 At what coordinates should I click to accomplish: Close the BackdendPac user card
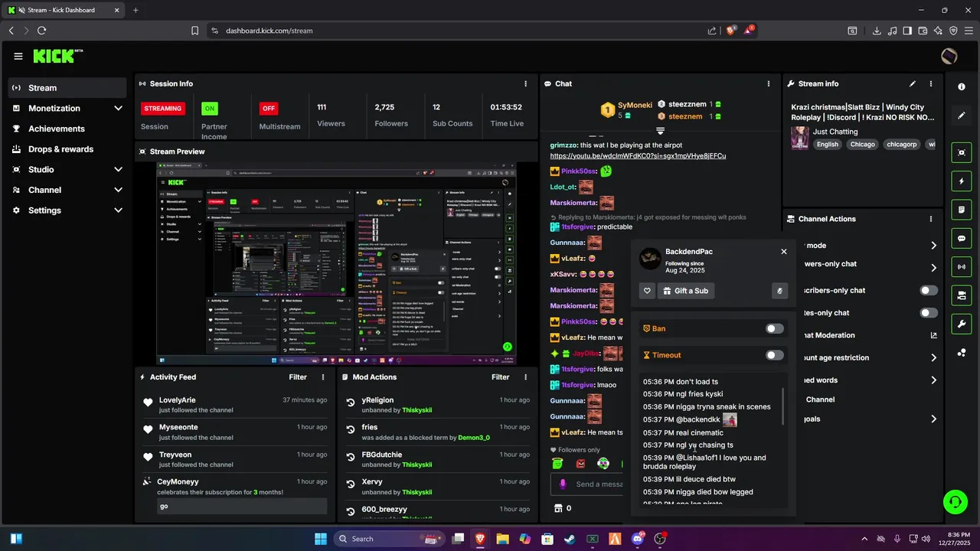coord(784,252)
